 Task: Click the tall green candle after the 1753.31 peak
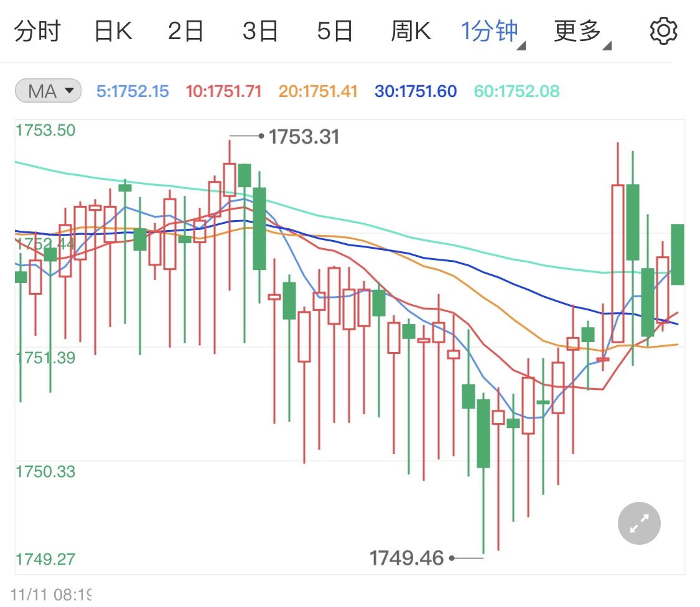click(259, 228)
